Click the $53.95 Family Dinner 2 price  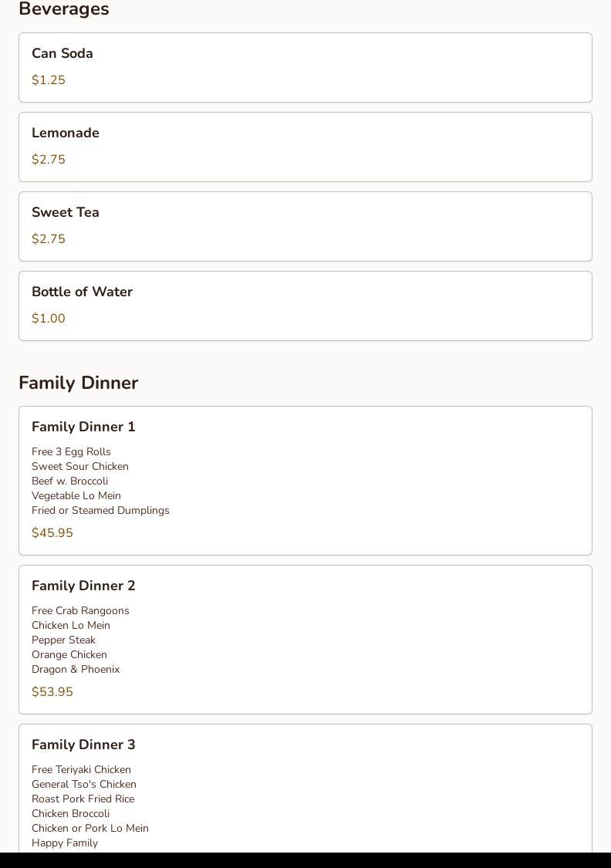point(52,692)
